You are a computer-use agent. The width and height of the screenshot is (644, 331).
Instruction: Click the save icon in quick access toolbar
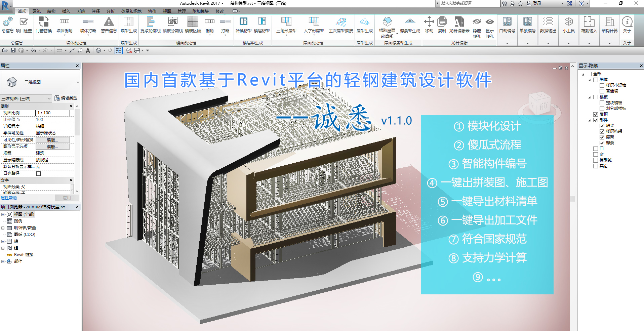(x=13, y=50)
